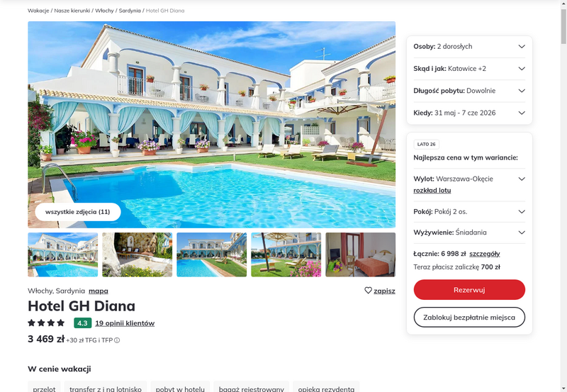Open the Skąd i jak Katowice selector
The height and width of the screenshot is (392, 567).
469,69
